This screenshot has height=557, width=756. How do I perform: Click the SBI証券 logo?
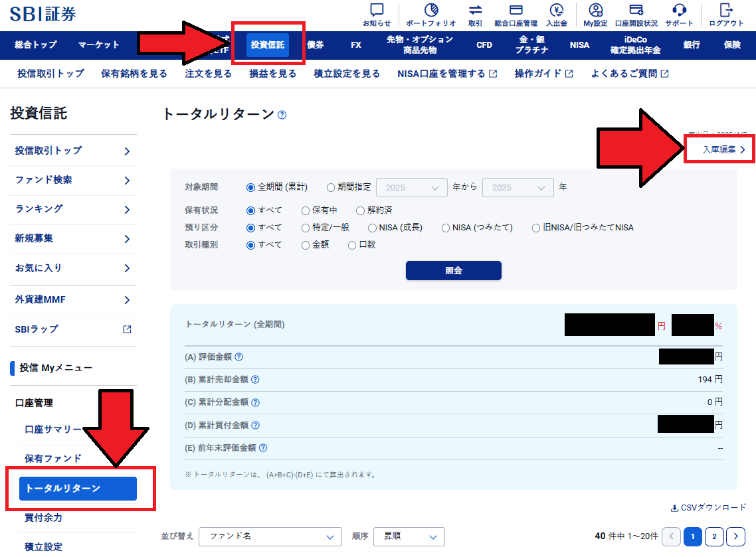(43, 14)
